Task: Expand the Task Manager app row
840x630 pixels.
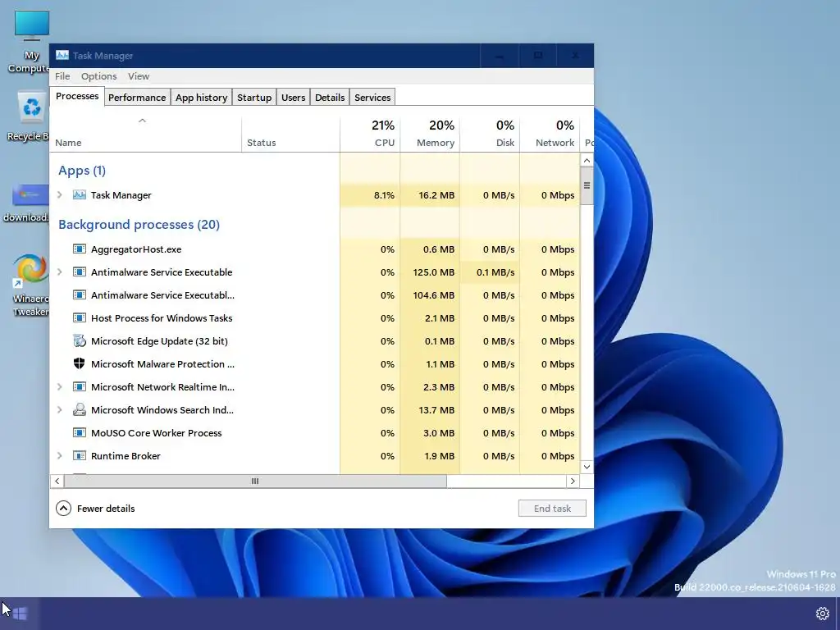Action: 59,195
